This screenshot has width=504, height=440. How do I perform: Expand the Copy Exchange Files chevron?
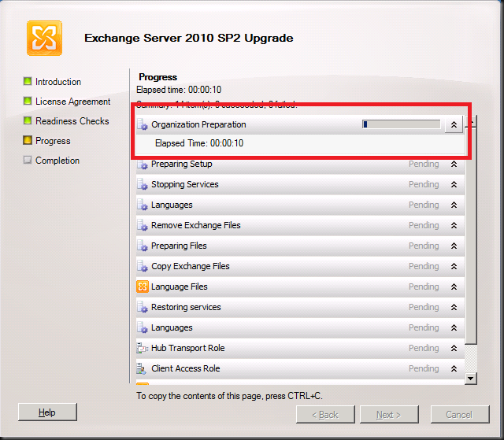tap(454, 267)
